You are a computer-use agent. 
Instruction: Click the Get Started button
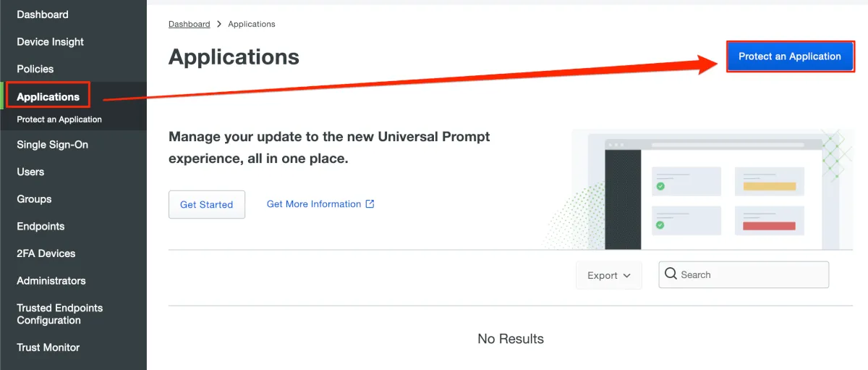(x=206, y=205)
